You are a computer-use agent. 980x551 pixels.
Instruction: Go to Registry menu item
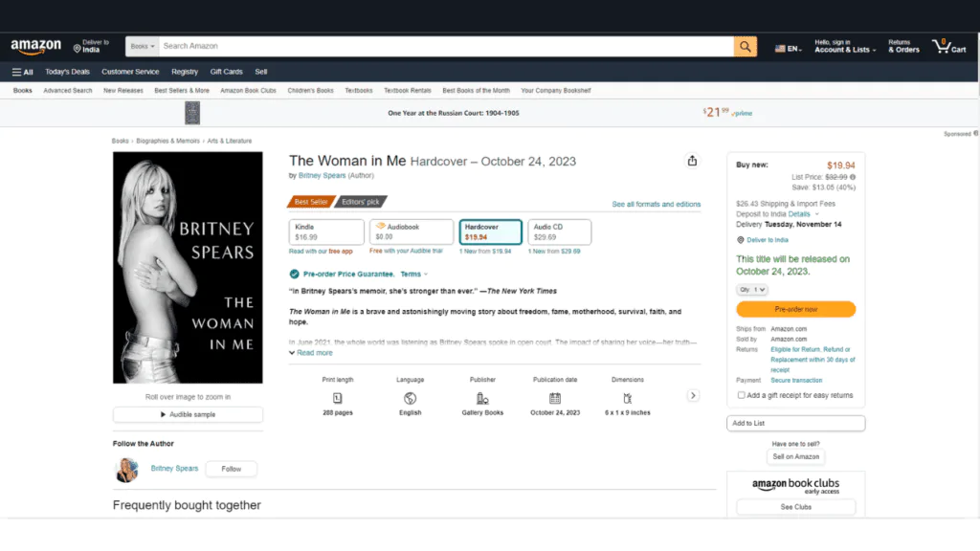[x=185, y=72]
